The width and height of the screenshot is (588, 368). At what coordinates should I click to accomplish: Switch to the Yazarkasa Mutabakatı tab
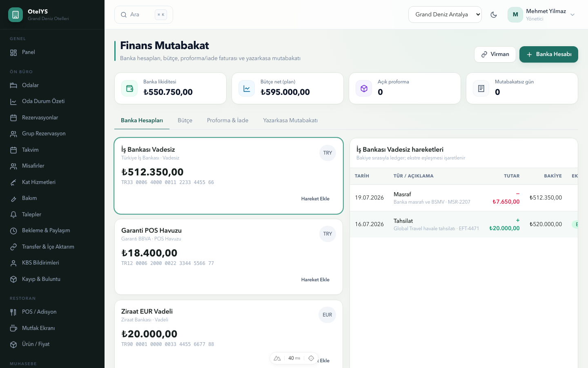coord(290,121)
